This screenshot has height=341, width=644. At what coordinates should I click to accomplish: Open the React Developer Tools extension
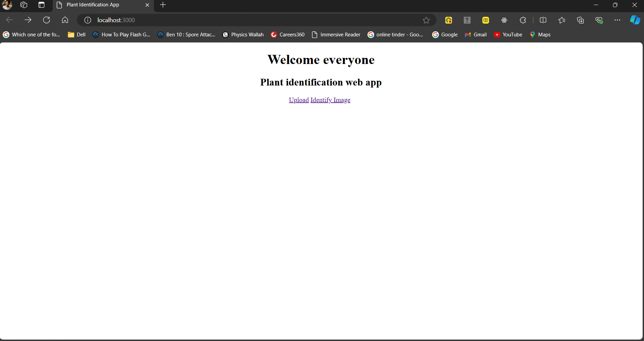click(504, 20)
